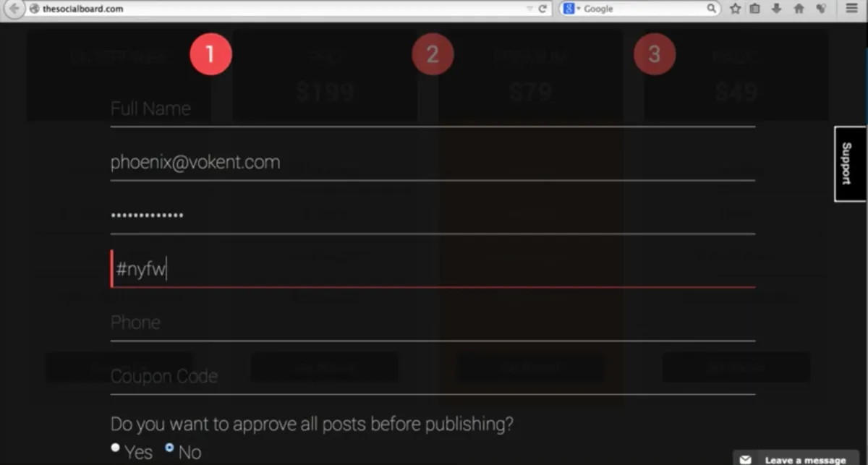
Task: Bookmark this page via the star icon
Action: [735, 9]
